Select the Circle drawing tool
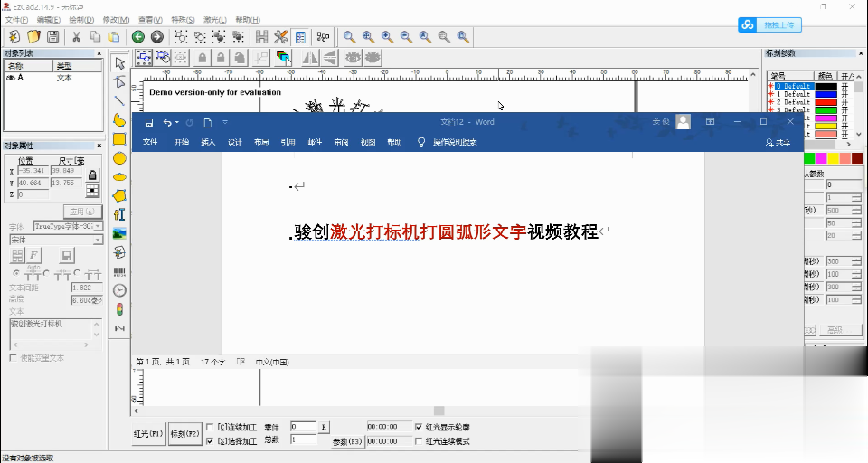The width and height of the screenshot is (868, 463). (x=119, y=158)
